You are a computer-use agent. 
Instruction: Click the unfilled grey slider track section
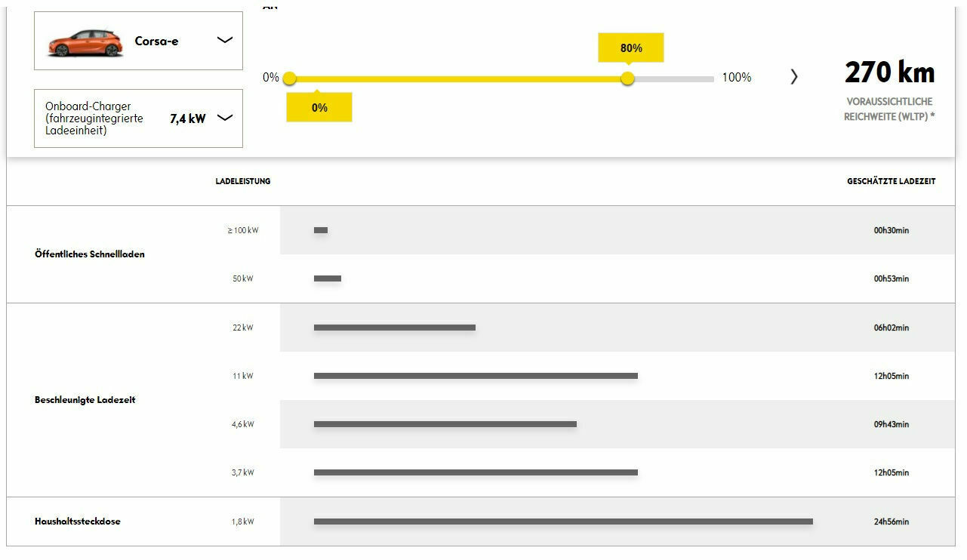[672, 78]
